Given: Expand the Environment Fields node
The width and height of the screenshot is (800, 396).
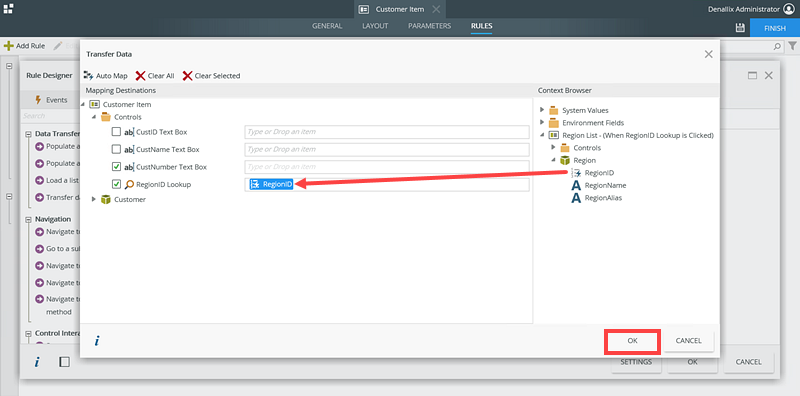Looking at the screenshot, I should coord(542,122).
